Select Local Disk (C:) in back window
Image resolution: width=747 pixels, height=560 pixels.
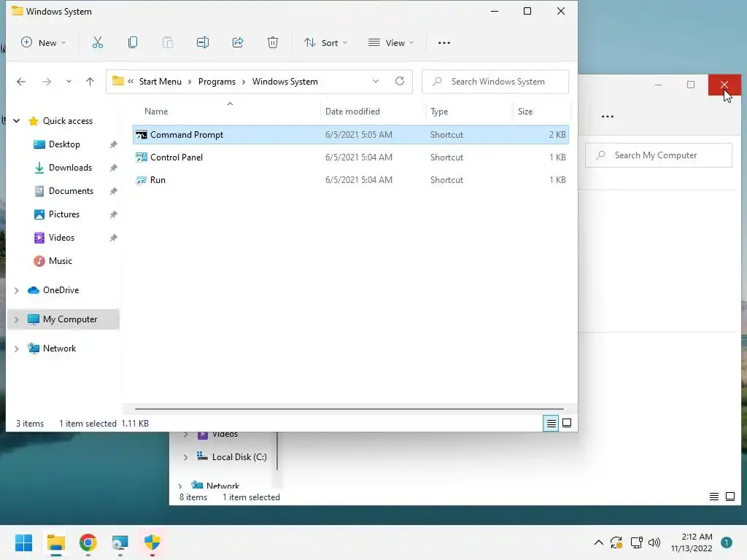click(x=239, y=456)
